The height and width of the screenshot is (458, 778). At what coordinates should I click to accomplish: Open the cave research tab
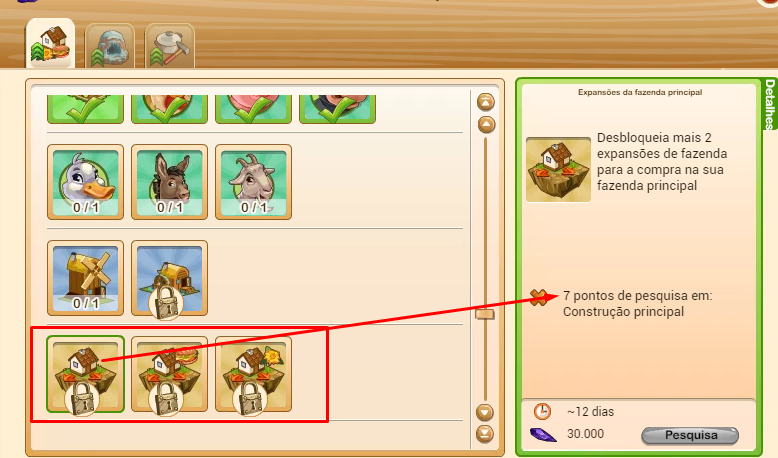pyautogui.click(x=110, y=47)
